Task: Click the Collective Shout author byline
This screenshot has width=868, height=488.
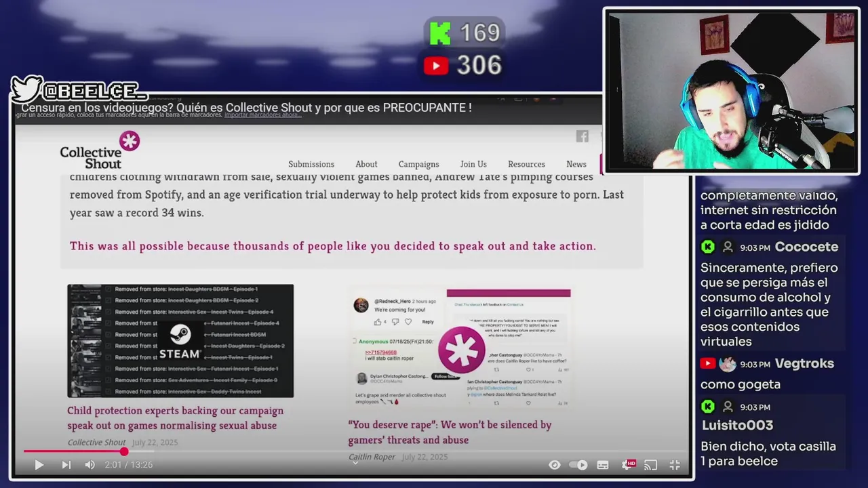Action: point(96,443)
